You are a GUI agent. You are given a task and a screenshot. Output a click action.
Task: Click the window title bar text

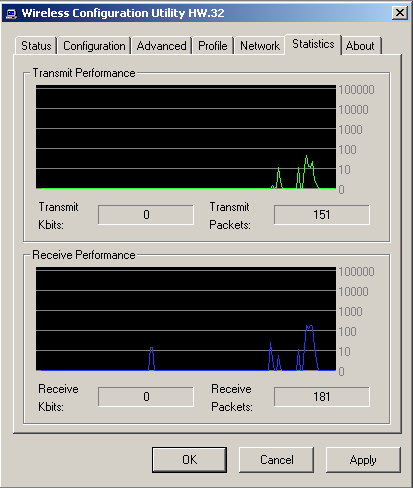click(x=123, y=13)
